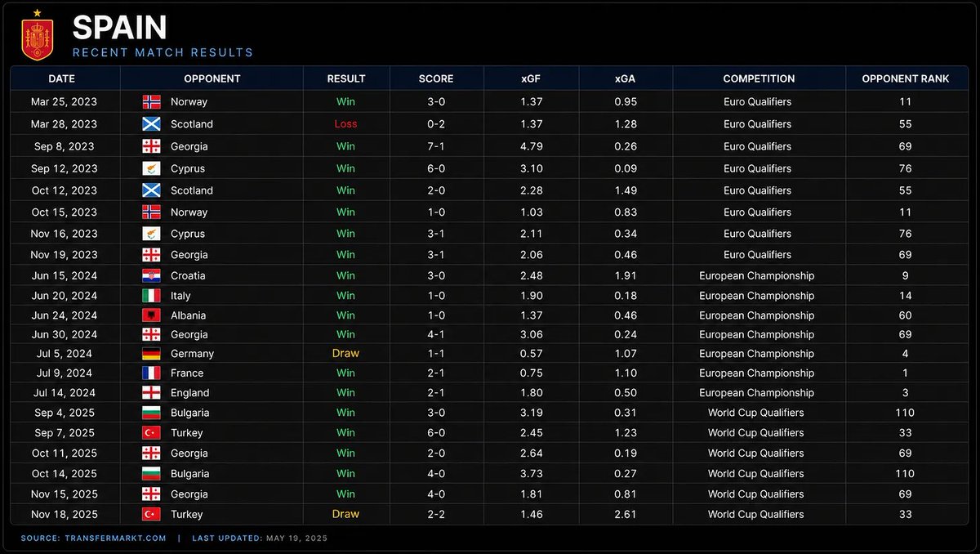Click the xGF value 4.79
The image size is (980, 554).
[531, 146]
